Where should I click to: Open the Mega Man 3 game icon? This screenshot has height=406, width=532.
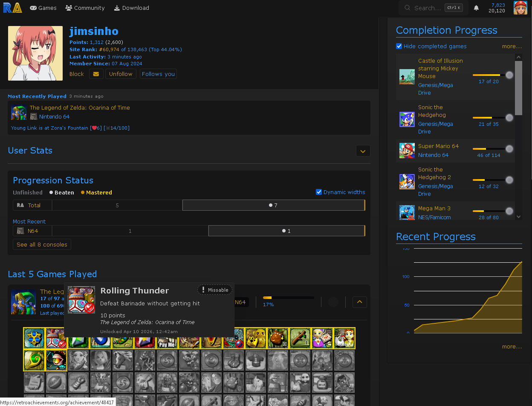(x=407, y=212)
